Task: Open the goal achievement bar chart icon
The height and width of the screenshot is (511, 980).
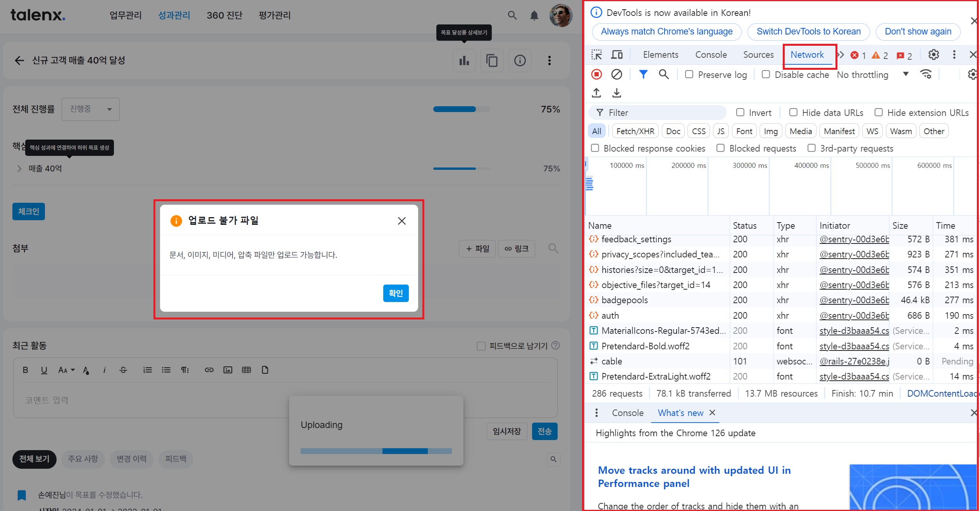Action: tap(464, 60)
